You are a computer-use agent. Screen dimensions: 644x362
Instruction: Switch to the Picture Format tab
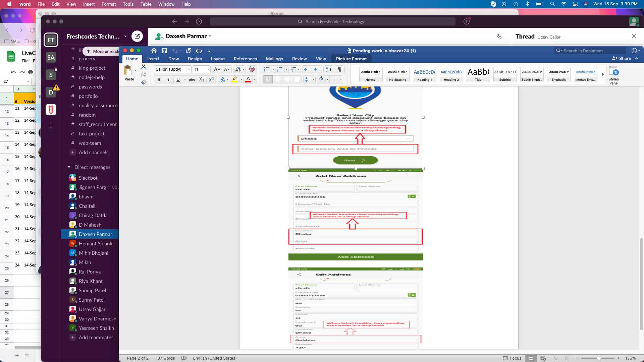[351, 59]
